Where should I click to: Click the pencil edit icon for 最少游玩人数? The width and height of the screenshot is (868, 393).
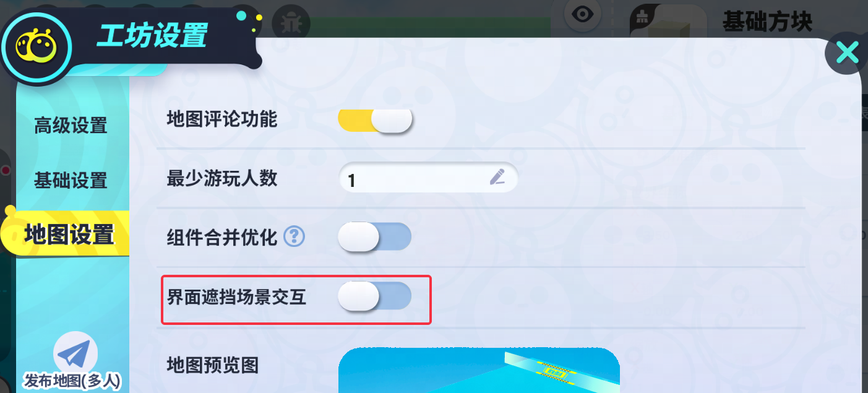[x=497, y=178]
